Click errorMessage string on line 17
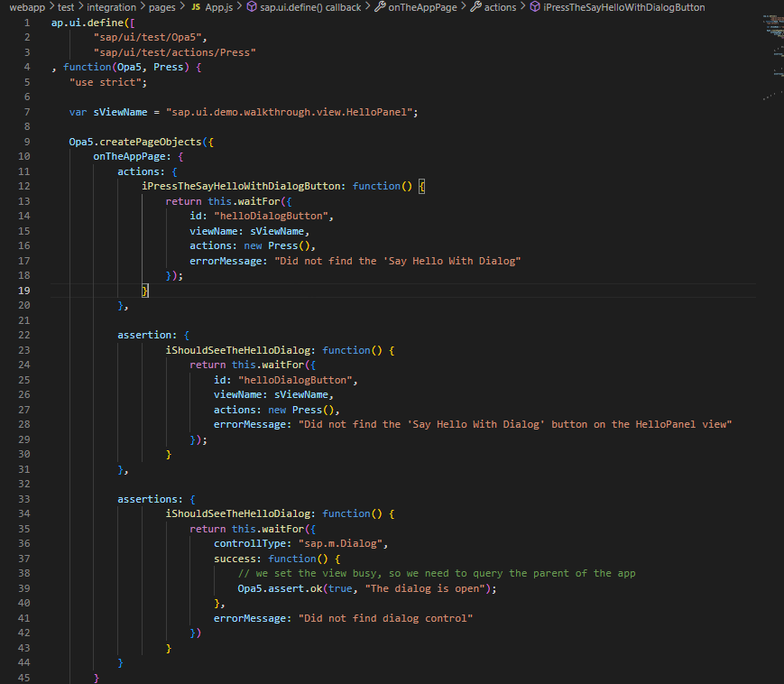The width and height of the screenshot is (784, 684). [398, 261]
